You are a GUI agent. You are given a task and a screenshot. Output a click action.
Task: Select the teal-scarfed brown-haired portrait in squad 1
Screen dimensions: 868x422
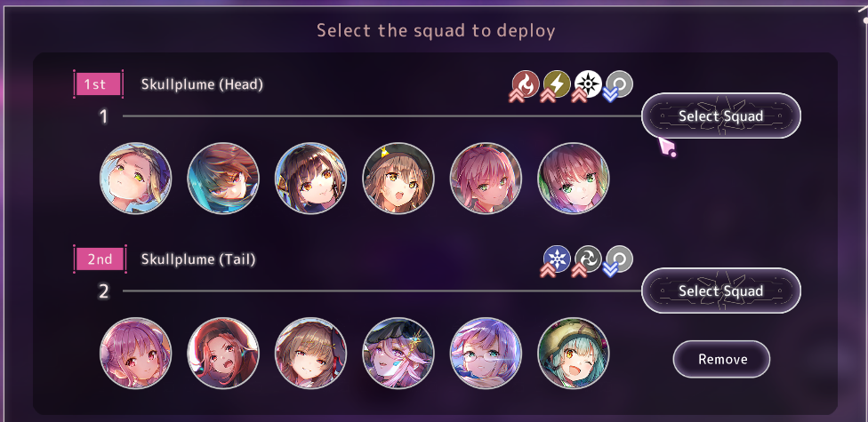click(223, 178)
